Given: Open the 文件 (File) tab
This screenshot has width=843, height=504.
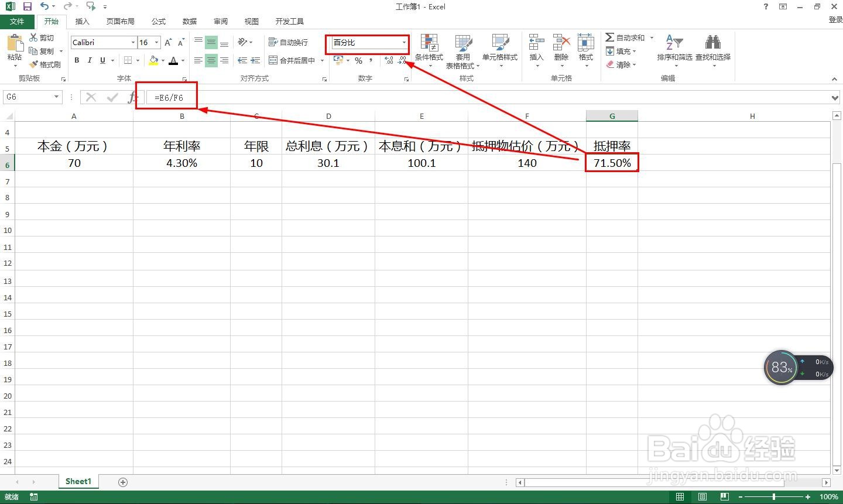Looking at the screenshot, I should [17, 21].
